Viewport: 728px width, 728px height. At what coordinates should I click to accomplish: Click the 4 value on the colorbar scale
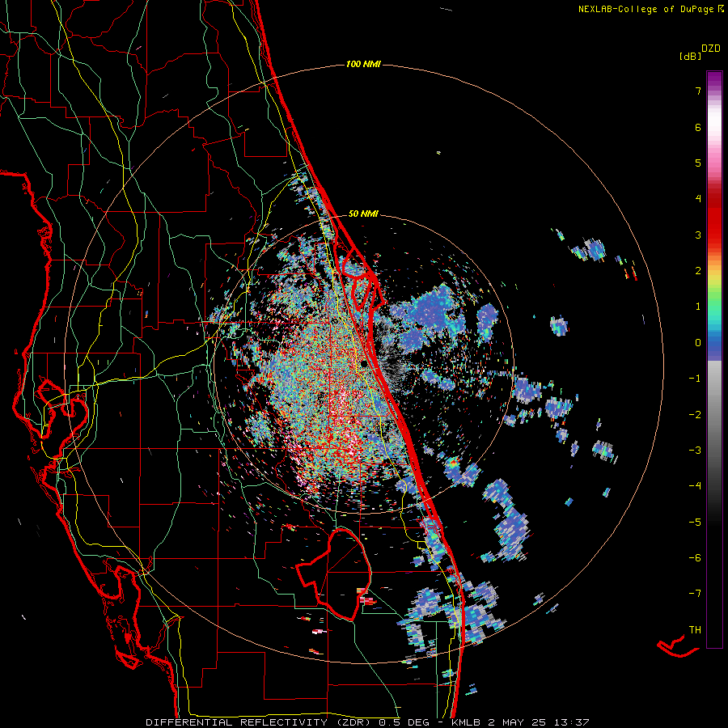698,199
